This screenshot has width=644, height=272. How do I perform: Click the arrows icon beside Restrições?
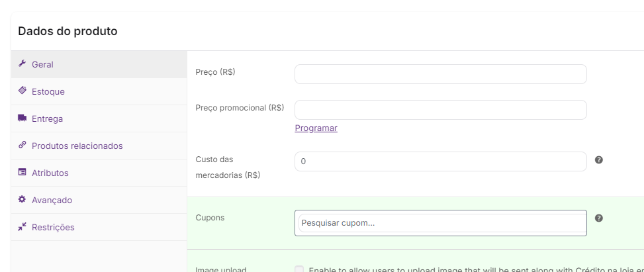tap(23, 226)
